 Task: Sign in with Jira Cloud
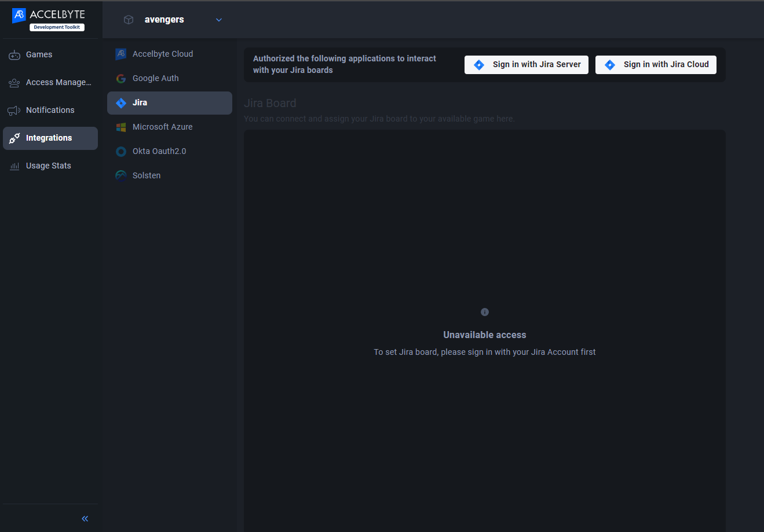pos(656,65)
